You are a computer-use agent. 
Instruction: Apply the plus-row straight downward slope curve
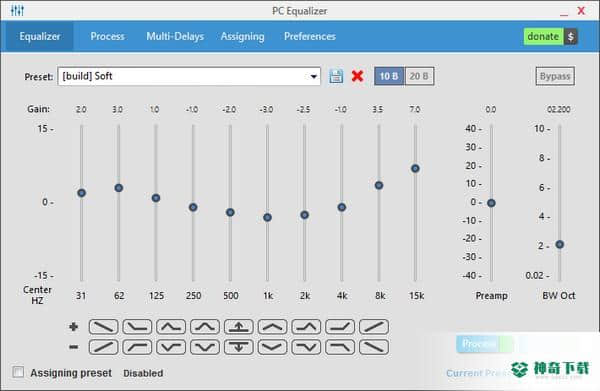click(x=103, y=327)
